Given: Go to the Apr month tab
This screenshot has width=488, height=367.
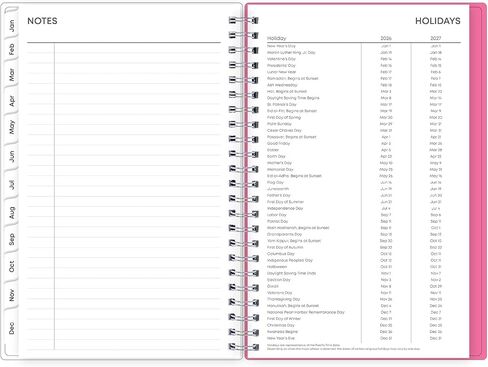Looking at the screenshot, I should [x=12, y=101].
